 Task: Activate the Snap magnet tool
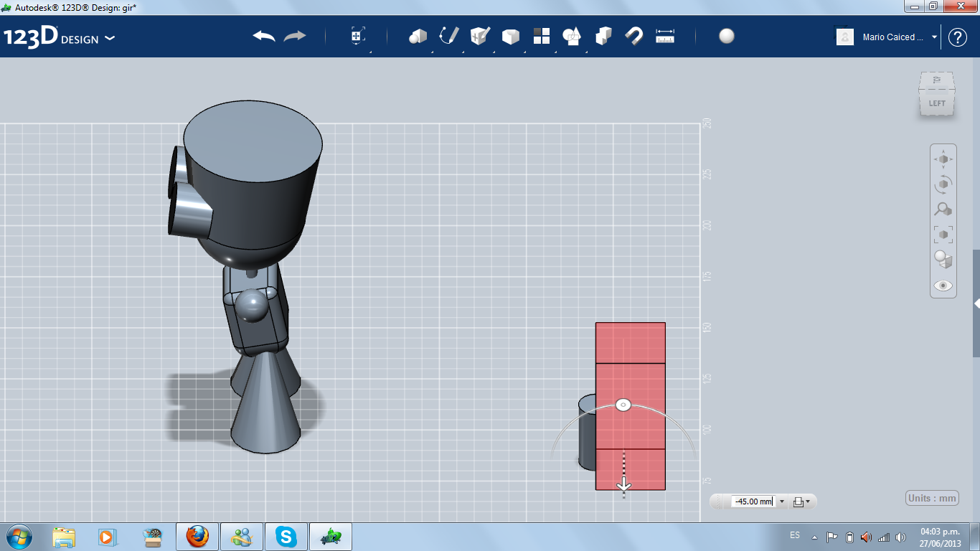634,36
